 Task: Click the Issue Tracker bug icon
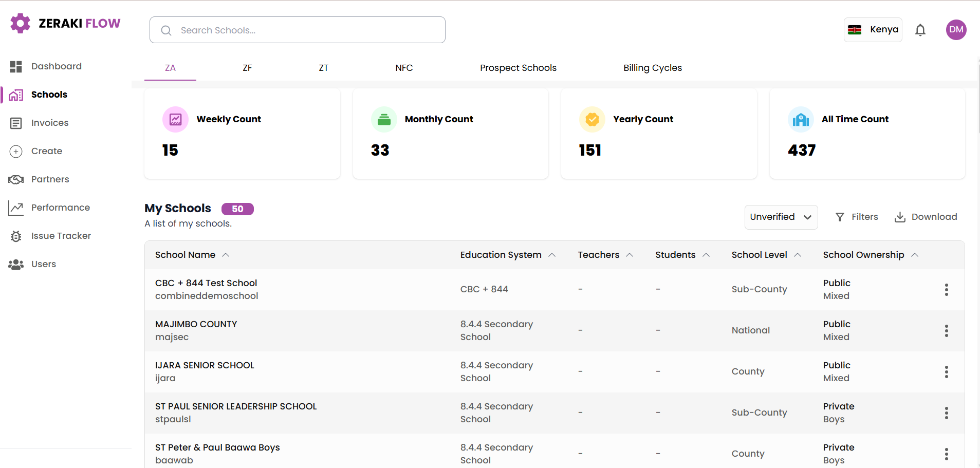point(16,236)
